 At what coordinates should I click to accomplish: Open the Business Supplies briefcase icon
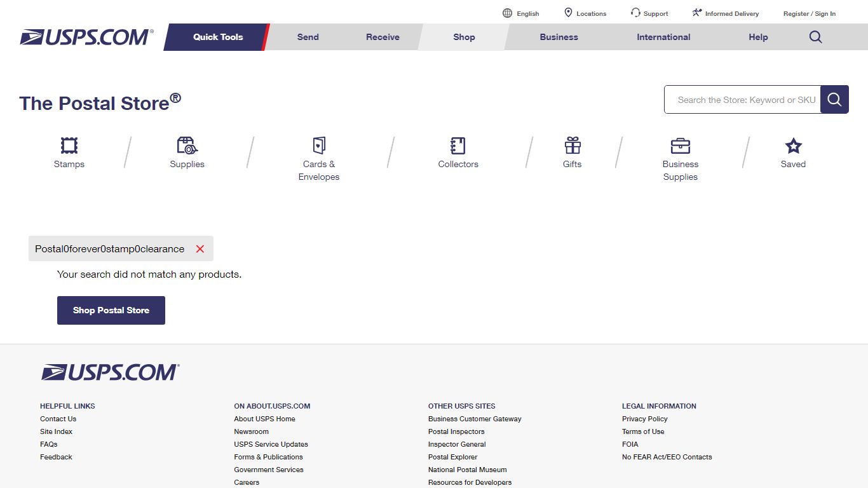681,146
